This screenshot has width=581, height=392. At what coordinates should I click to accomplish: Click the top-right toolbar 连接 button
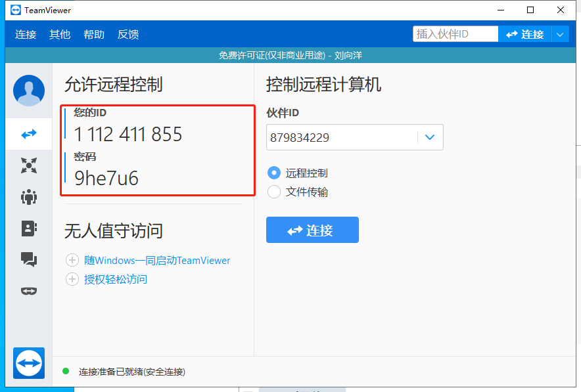pos(524,34)
